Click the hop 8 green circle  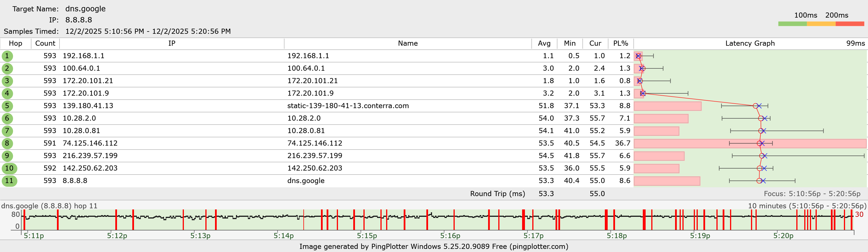[x=7, y=143]
